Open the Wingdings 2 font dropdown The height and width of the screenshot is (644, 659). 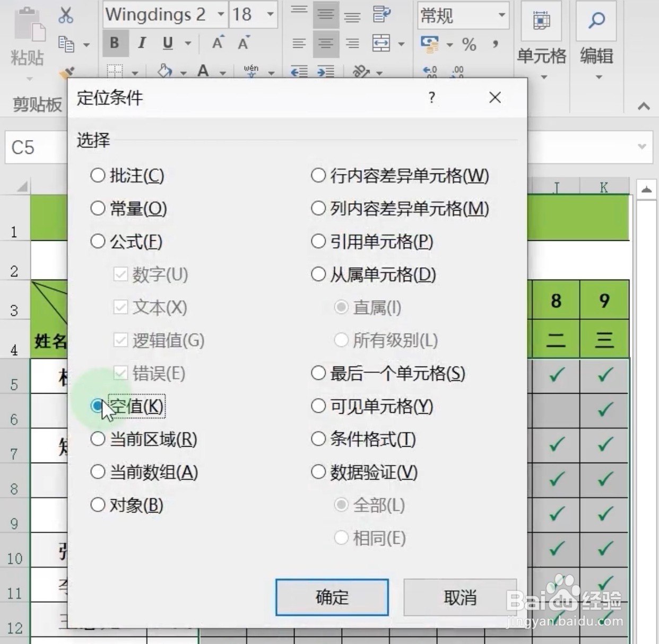pos(221,15)
